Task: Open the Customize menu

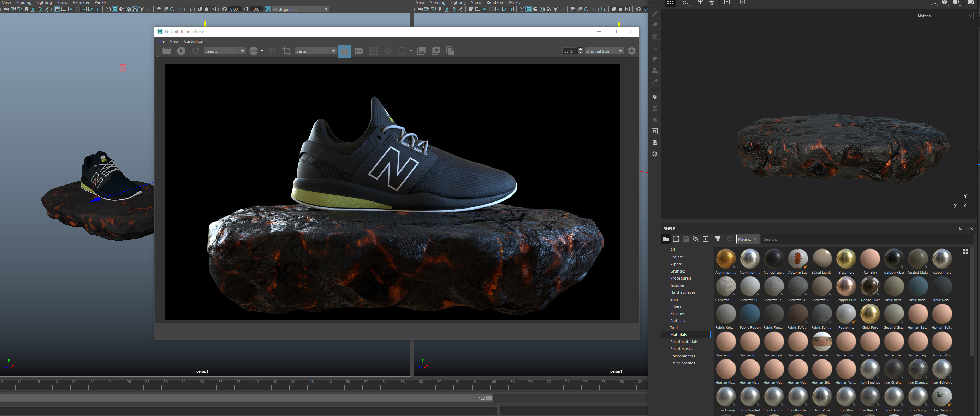Action: [193, 41]
